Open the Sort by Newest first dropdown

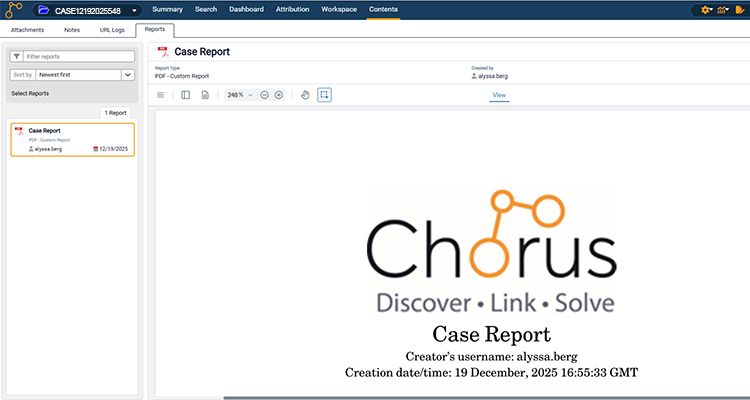pos(85,75)
